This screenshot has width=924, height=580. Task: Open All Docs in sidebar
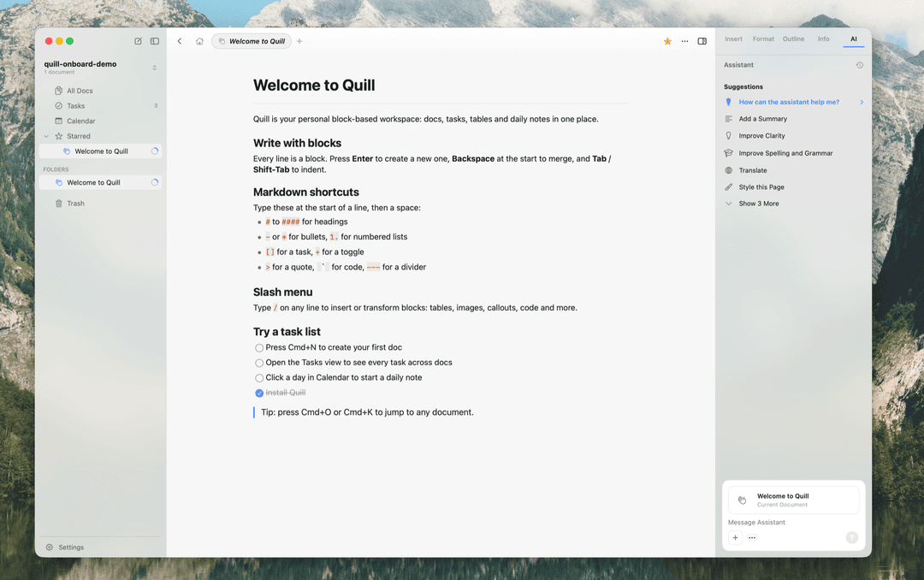click(x=100, y=91)
